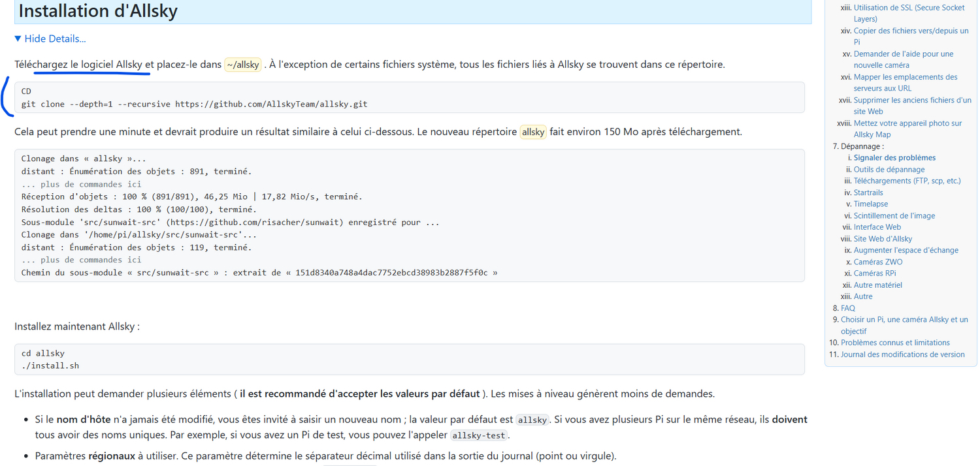The height and width of the screenshot is (466, 980).
Task: Open Autre link under Dépannage
Action: click(863, 296)
